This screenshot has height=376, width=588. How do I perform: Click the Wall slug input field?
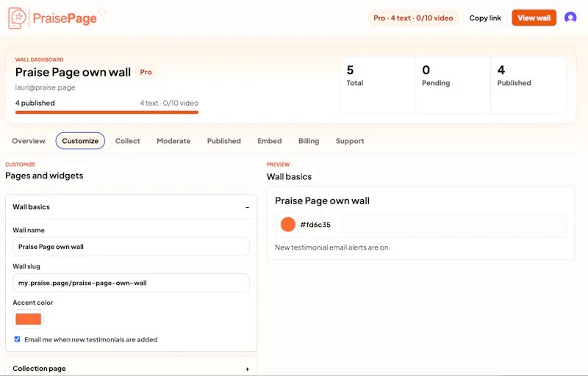pos(131,283)
